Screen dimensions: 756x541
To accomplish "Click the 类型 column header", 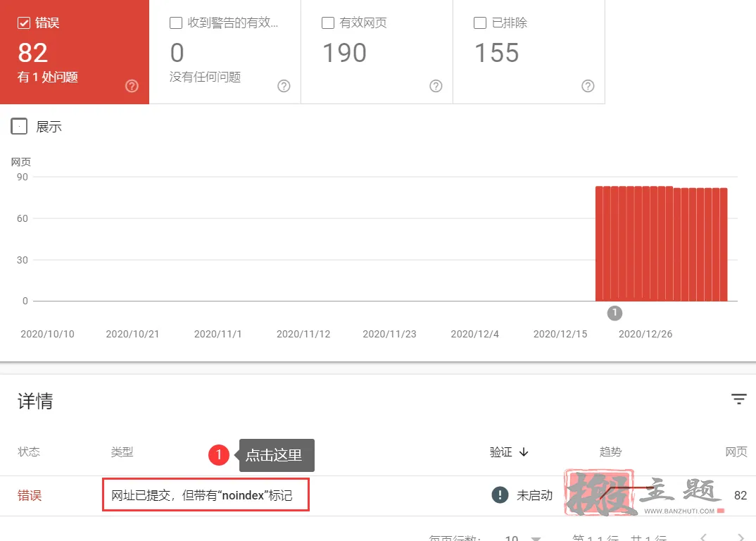I will click(x=122, y=452).
